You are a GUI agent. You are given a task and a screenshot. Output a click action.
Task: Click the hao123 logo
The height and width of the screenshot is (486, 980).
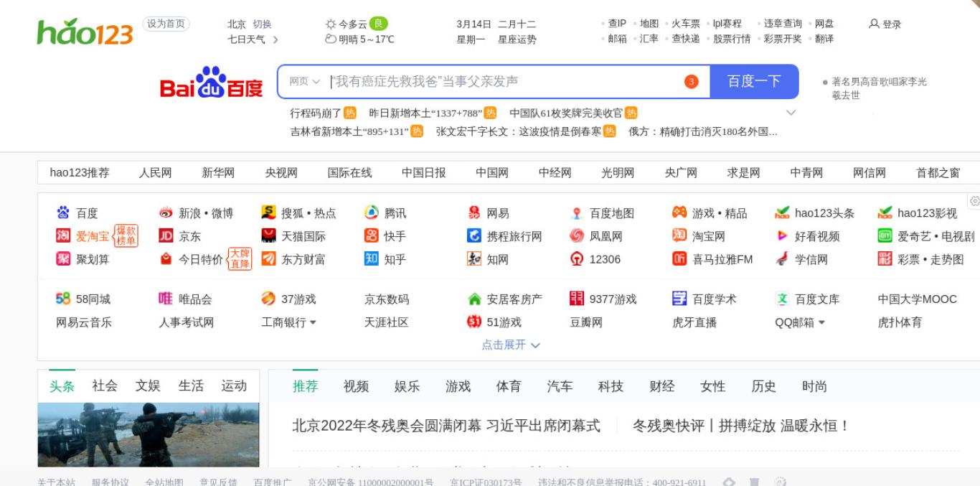85,32
